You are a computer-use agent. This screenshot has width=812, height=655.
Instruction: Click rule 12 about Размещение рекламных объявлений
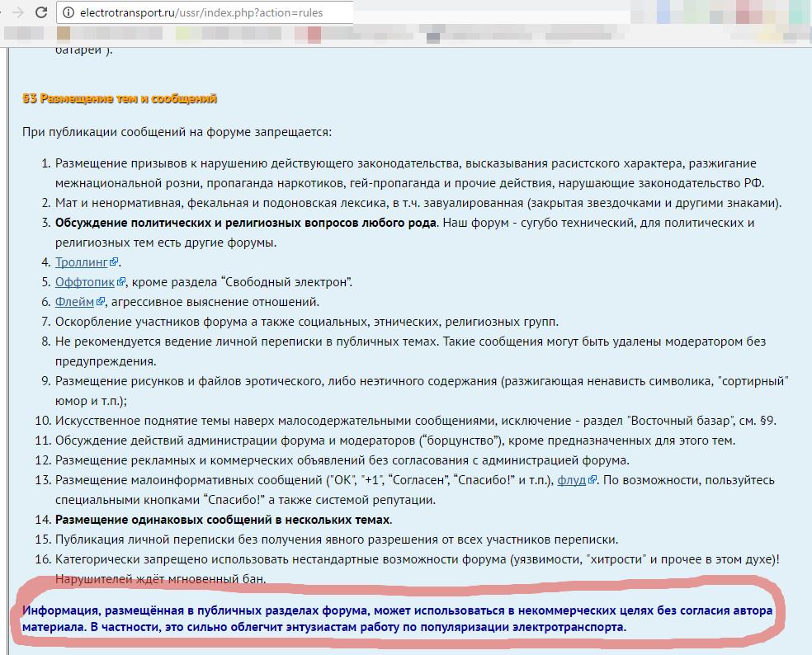[x=342, y=460]
